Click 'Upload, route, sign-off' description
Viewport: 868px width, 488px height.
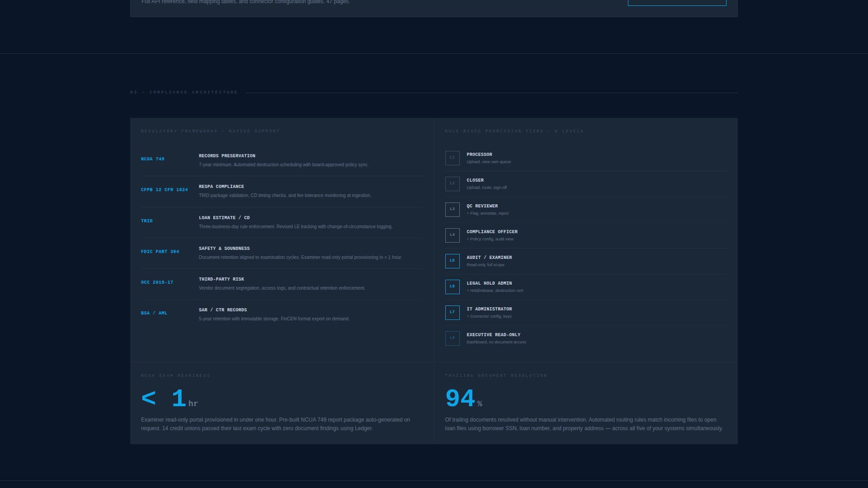tap(486, 188)
